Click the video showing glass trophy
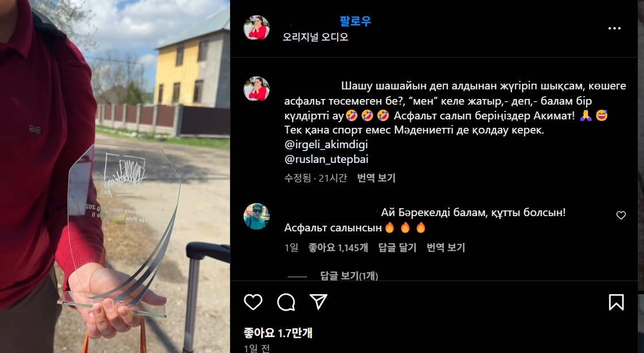 115,176
